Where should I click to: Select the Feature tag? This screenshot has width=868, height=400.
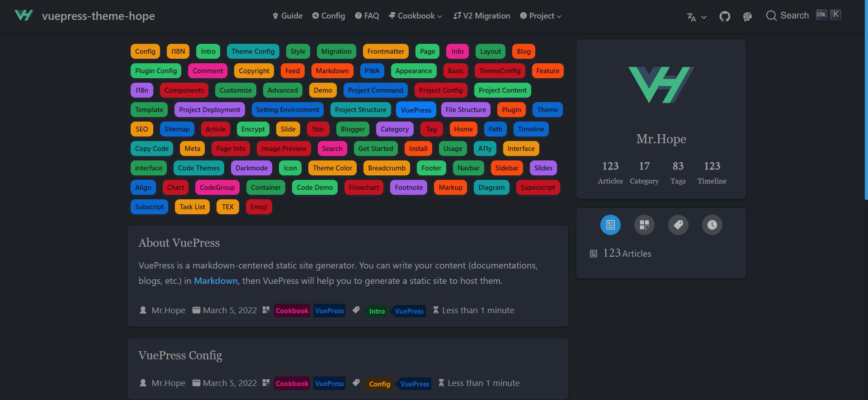(548, 71)
